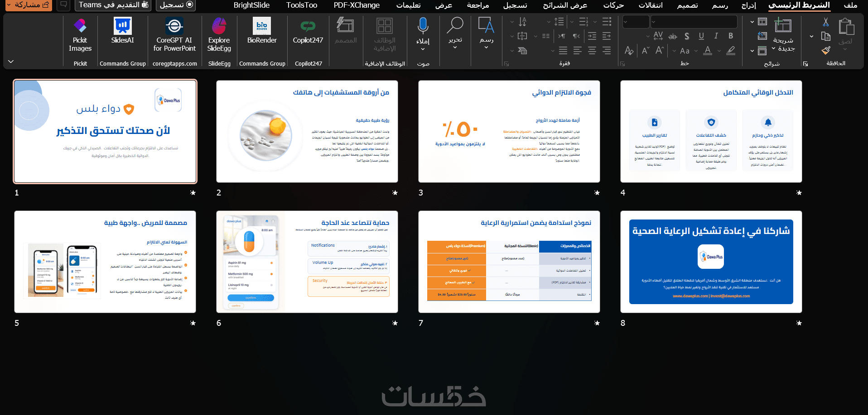Image resolution: width=868 pixels, height=415 pixels.
Task: Launch the Pickit Images add-in
Action: coord(80,35)
